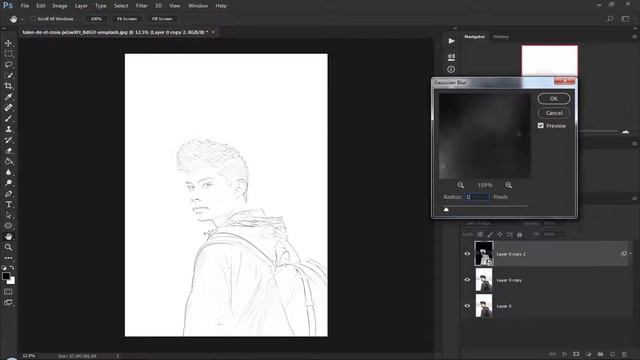
Task: Zoom in on Gaussian Blur preview
Action: pyautogui.click(x=509, y=185)
